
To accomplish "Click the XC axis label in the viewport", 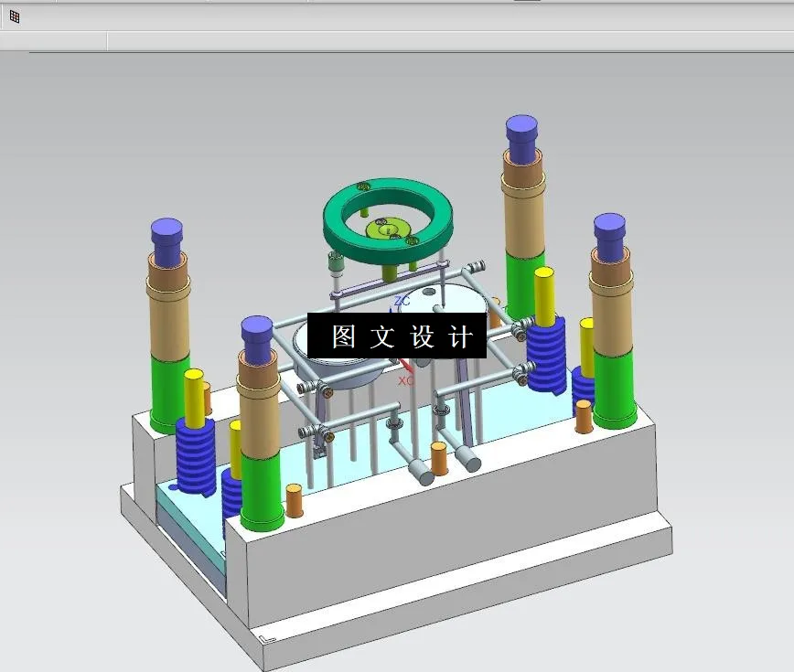I will coord(405,378).
